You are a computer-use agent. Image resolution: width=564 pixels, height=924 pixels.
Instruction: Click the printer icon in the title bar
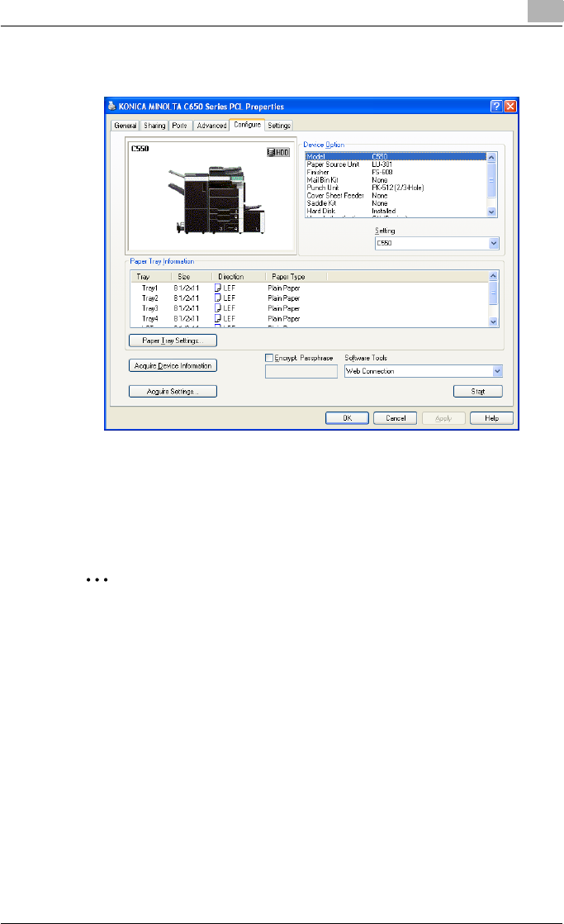111,106
